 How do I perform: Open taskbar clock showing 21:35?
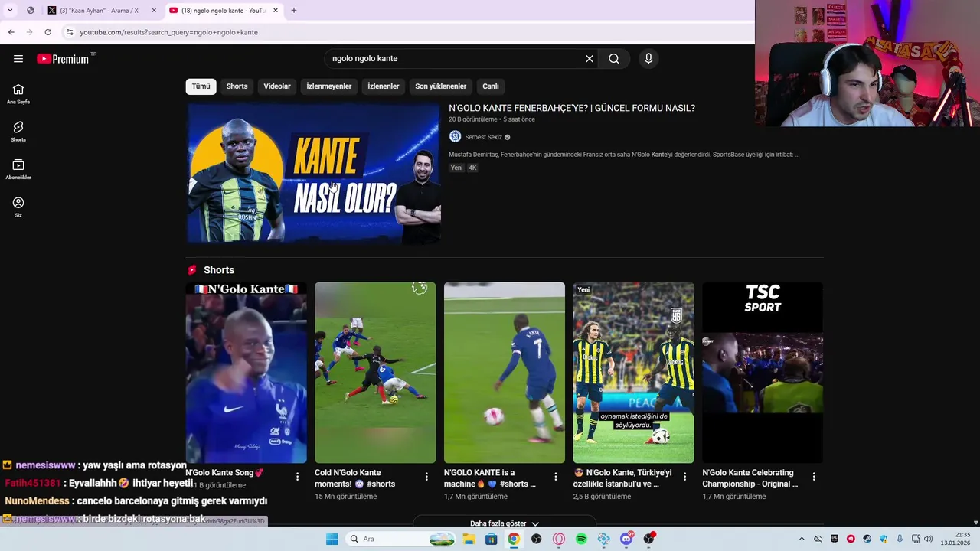coord(955,539)
